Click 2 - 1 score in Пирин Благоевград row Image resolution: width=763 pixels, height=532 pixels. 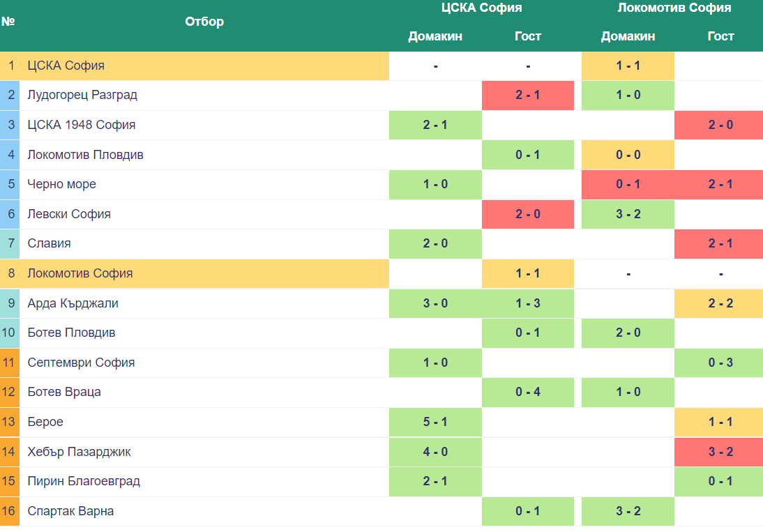[x=435, y=482]
